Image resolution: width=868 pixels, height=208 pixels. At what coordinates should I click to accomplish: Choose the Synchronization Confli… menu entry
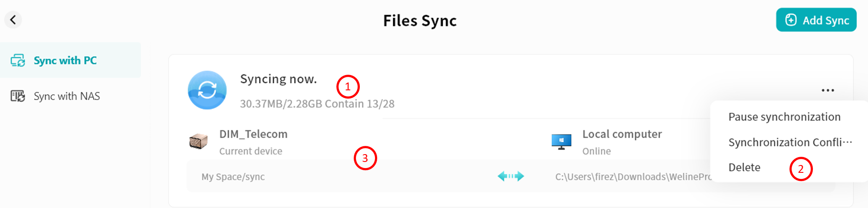click(x=790, y=142)
